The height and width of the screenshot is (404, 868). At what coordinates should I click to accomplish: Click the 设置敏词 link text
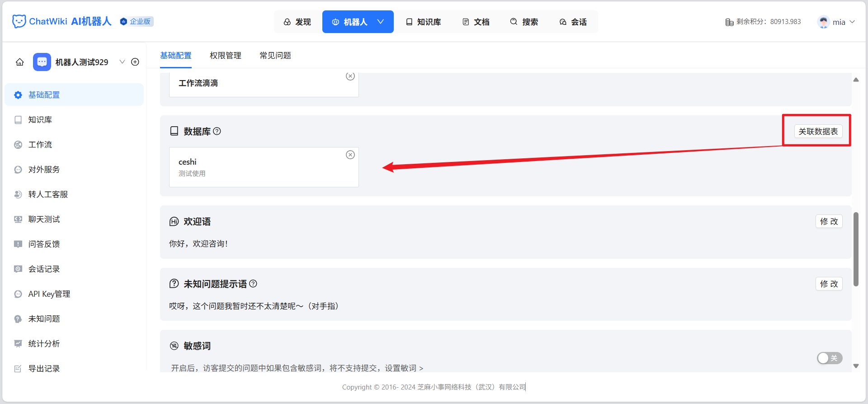coord(404,368)
